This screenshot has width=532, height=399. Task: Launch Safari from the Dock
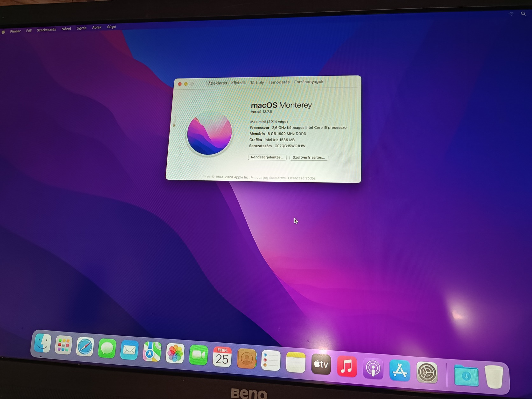[85, 346]
